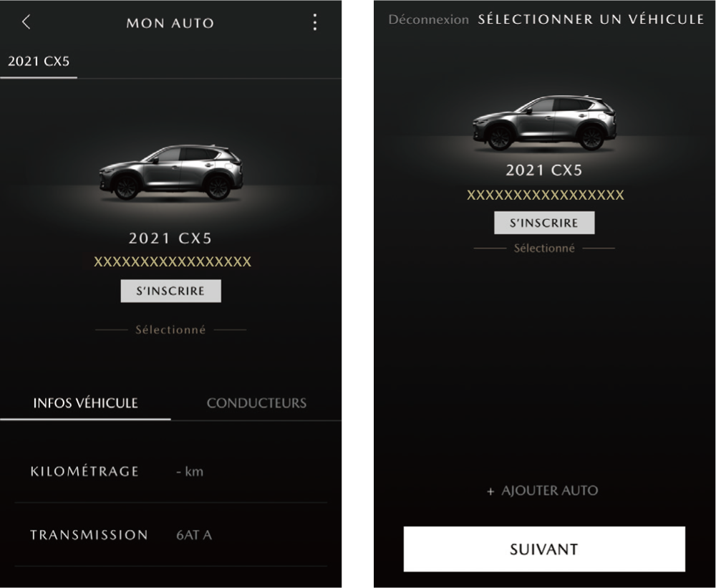The width and height of the screenshot is (716, 588).
Task: Tap the plus icon to add a car
Action: tap(490, 491)
